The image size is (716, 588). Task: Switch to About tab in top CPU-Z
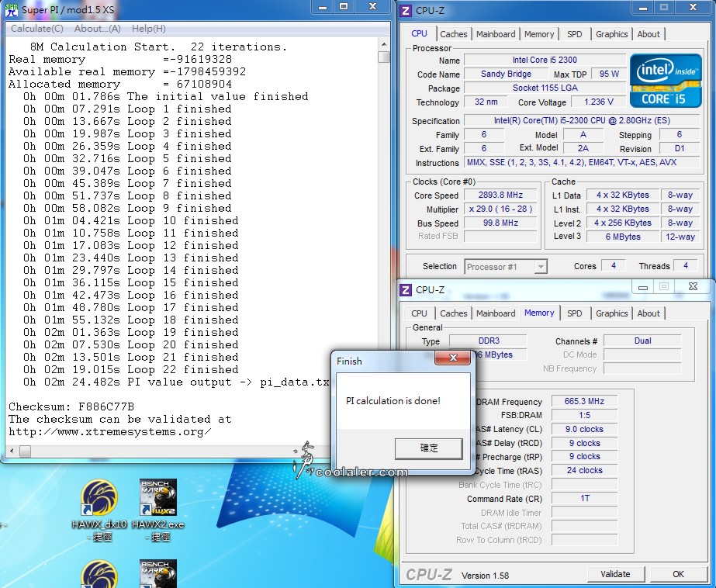(x=649, y=34)
